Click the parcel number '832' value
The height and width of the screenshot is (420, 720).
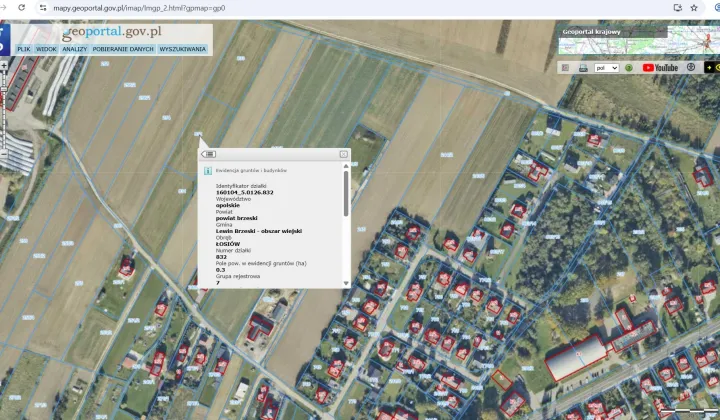click(221, 257)
